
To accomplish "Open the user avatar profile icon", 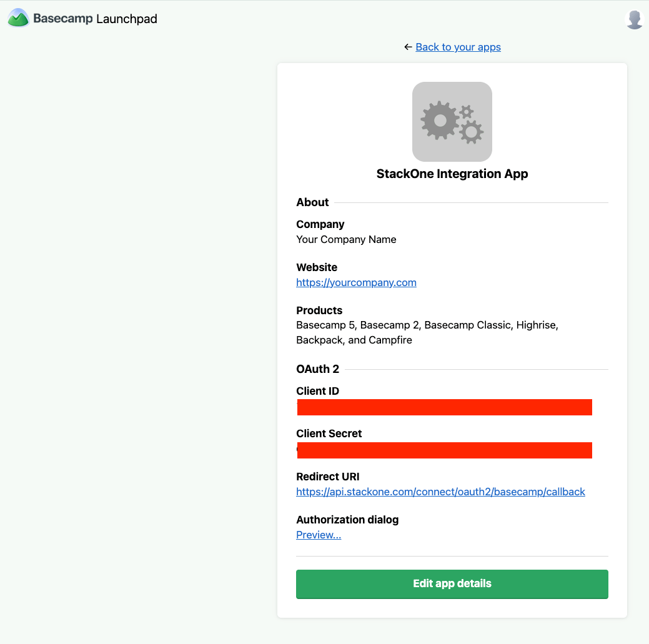I will (634, 19).
